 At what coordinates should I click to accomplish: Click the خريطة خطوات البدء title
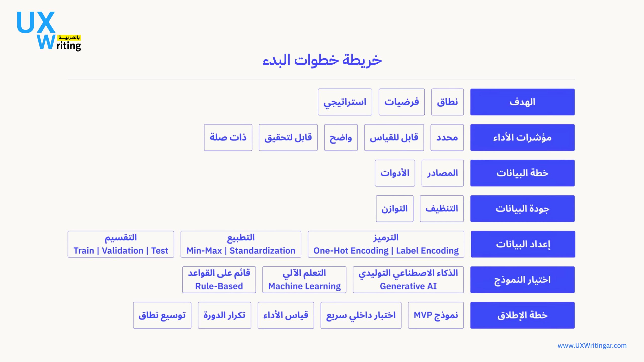click(x=322, y=60)
